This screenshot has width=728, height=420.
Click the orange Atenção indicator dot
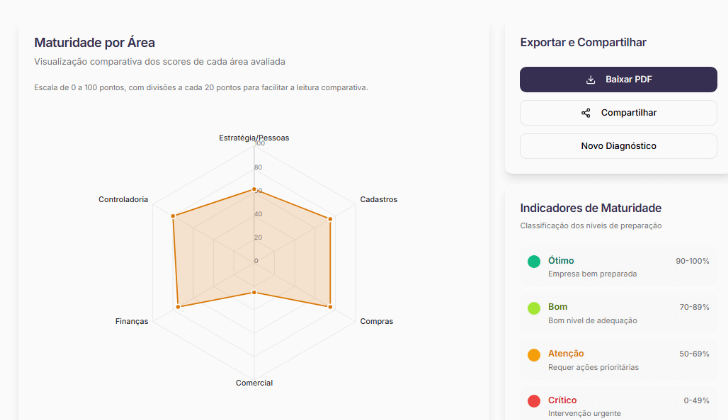click(x=534, y=355)
